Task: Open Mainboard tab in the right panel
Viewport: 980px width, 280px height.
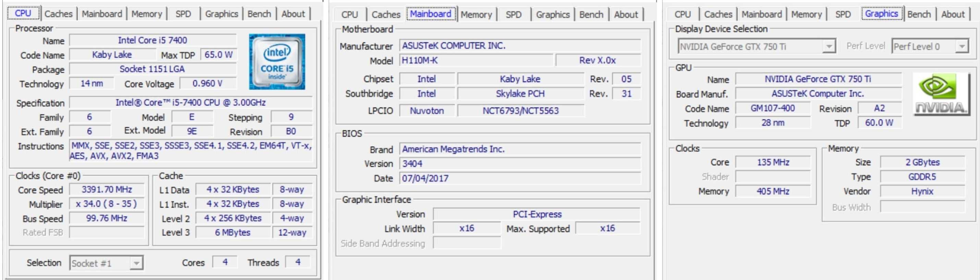Action: [762, 14]
